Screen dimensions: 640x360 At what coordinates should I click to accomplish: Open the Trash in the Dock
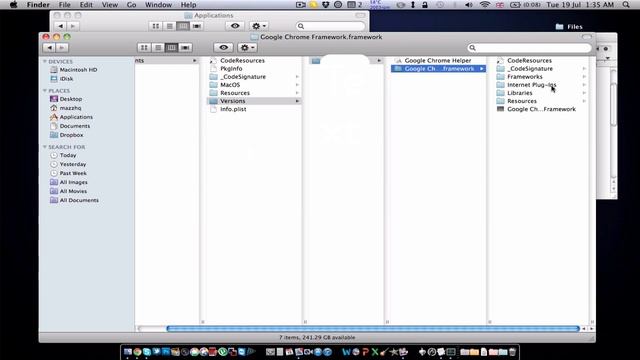512,352
